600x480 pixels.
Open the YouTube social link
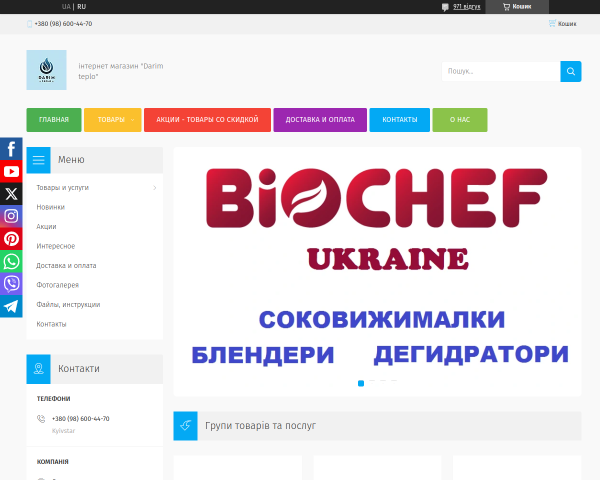(11, 171)
